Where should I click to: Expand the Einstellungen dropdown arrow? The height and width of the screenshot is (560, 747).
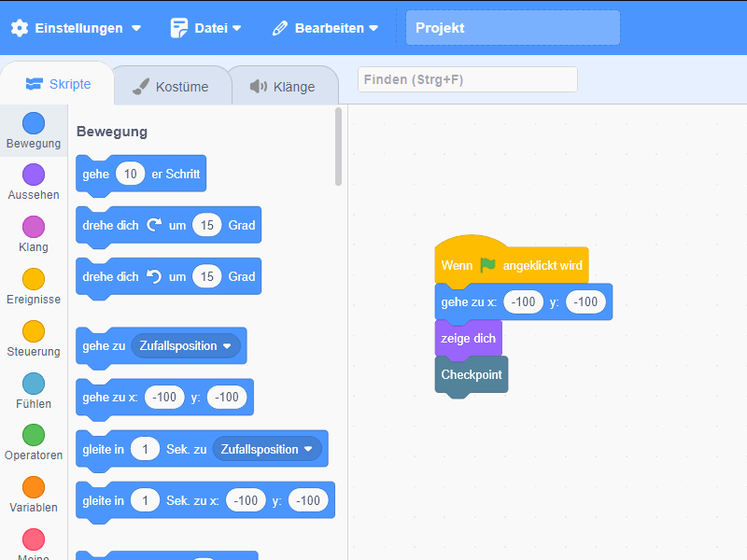pyautogui.click(x=136, y=28)
